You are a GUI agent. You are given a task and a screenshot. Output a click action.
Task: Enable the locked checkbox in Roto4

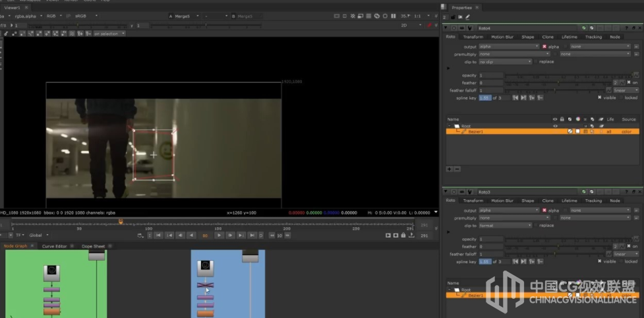[x=620, y=98]
